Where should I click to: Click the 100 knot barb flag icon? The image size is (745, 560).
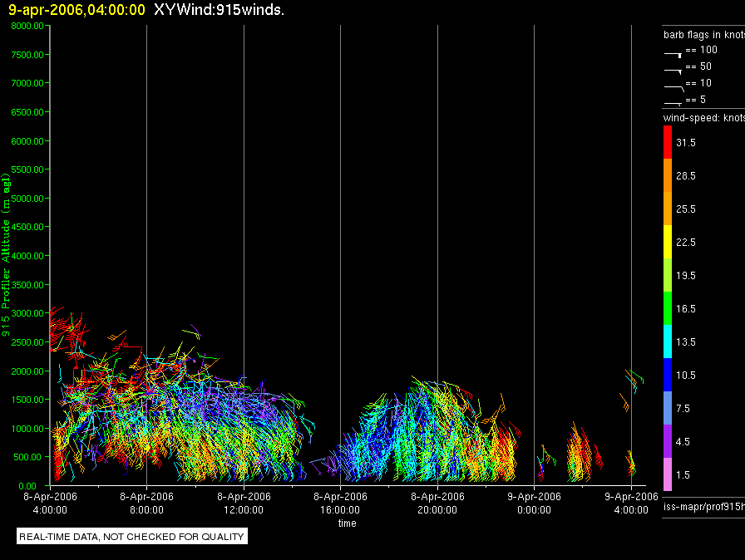673,55
